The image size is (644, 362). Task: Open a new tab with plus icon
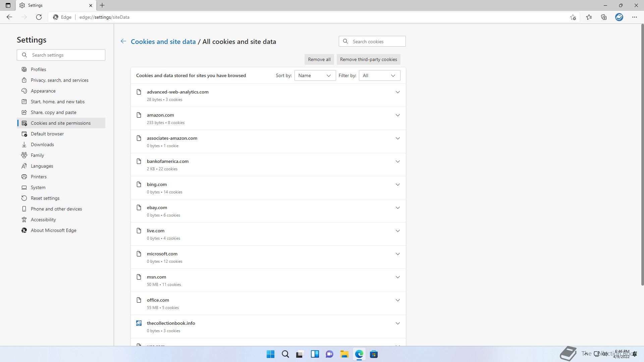(102, 5)
